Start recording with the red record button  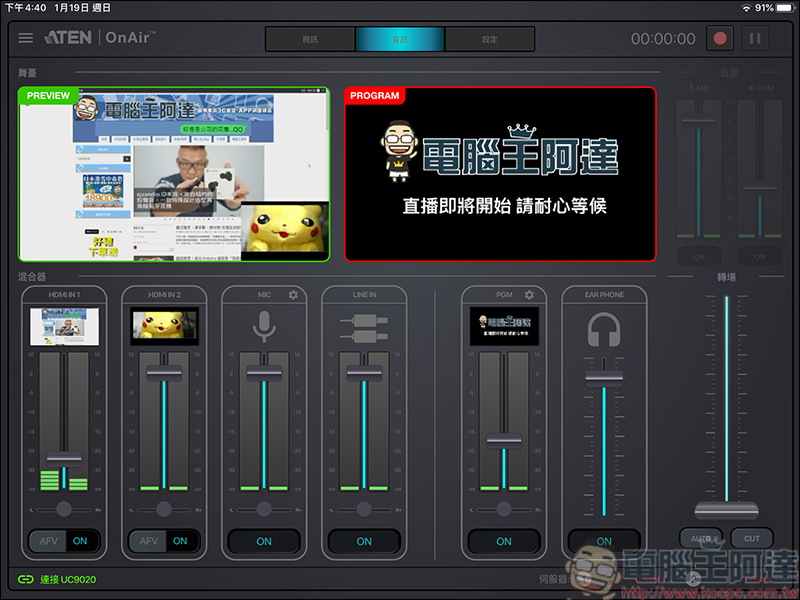tap(719, 38)
